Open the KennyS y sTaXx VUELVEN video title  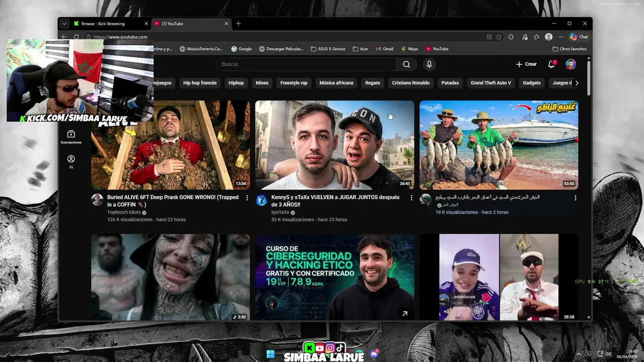[x=335, y=201]
